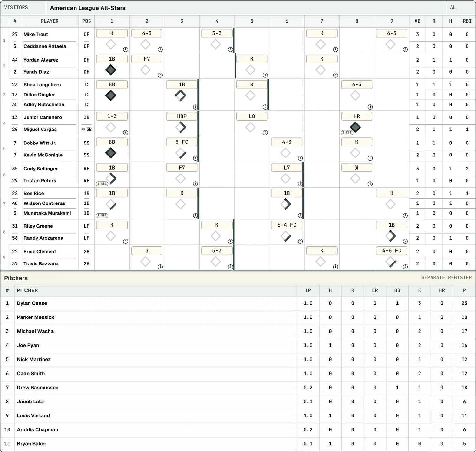This screenshot has width=476, height=452.
Task: Click the ER column header in Pitchers
Action: click(x=375, y=290)
